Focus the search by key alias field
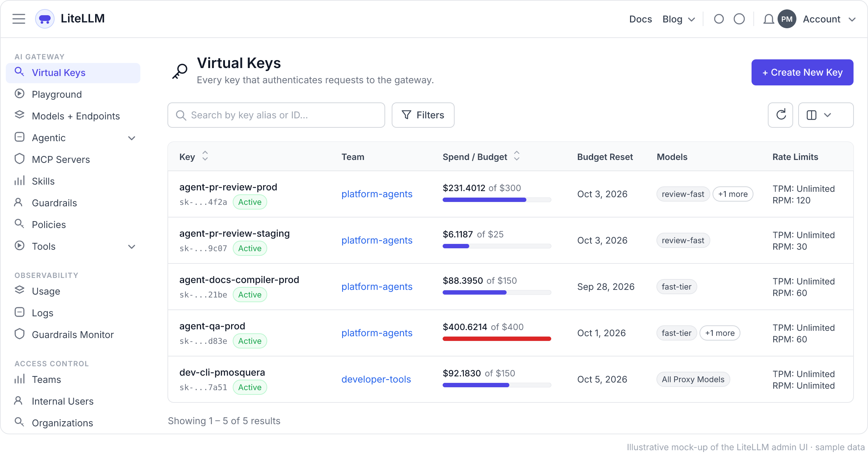Image resolution: width=868 pixels, height=456 pixels. 276,115
